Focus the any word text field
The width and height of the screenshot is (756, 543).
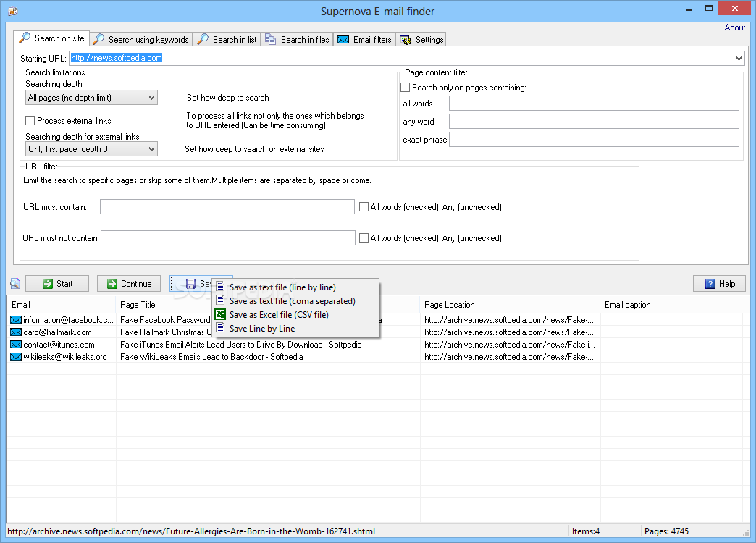(x=594, y=121)
